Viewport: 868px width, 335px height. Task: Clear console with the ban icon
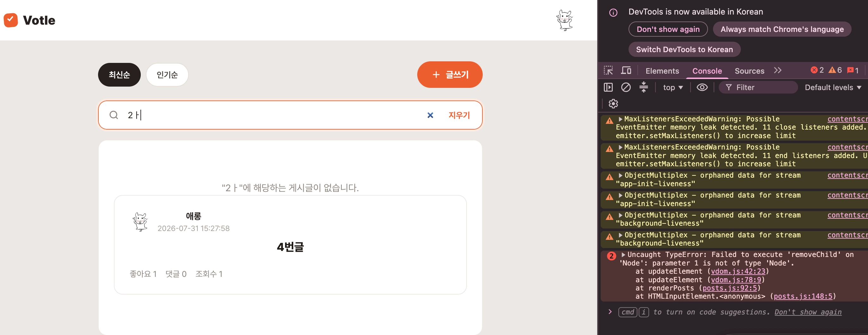coord(626,87)
